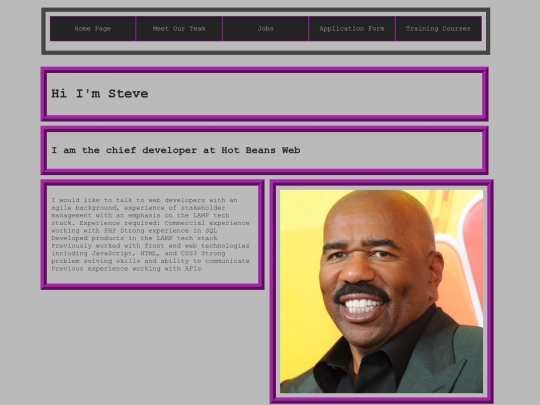Open Training Courses from the navigation bar
Screen dimensions: 540x405
(x=438, y=29)
